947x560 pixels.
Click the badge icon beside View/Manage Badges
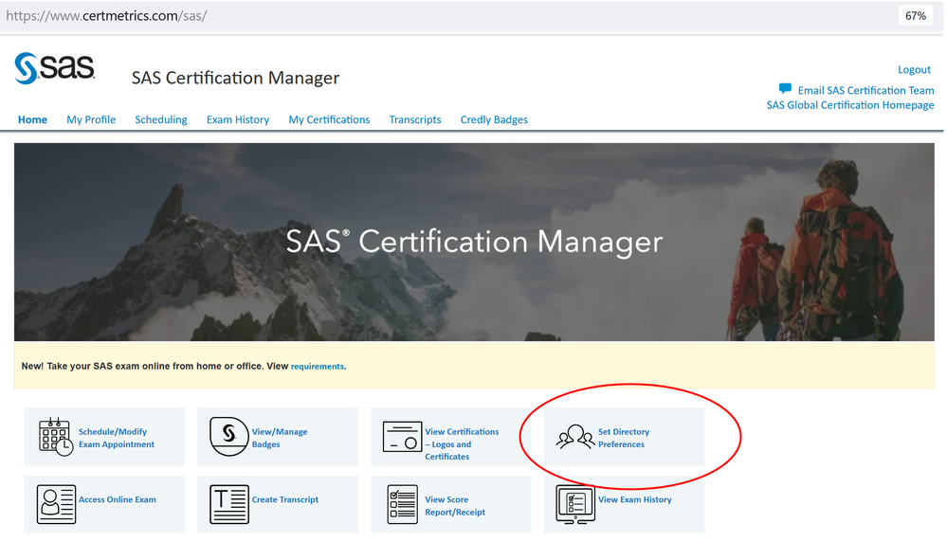(228, 436)
